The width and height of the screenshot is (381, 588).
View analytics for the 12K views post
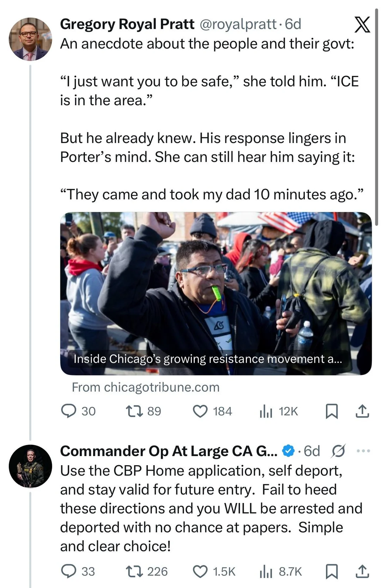[266, 411]
